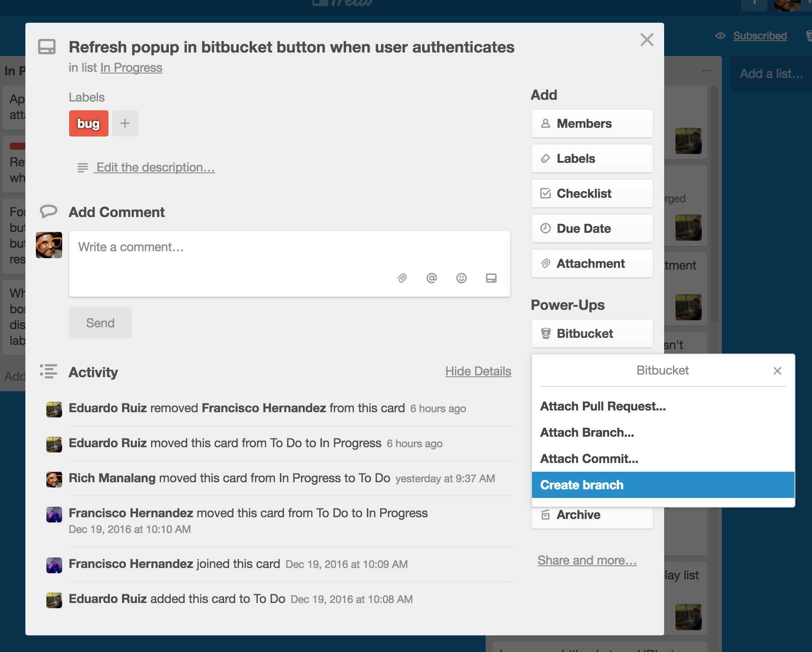Mention a member with the @ icon
The height and width of the screenshot is (652, 812).
431,278
